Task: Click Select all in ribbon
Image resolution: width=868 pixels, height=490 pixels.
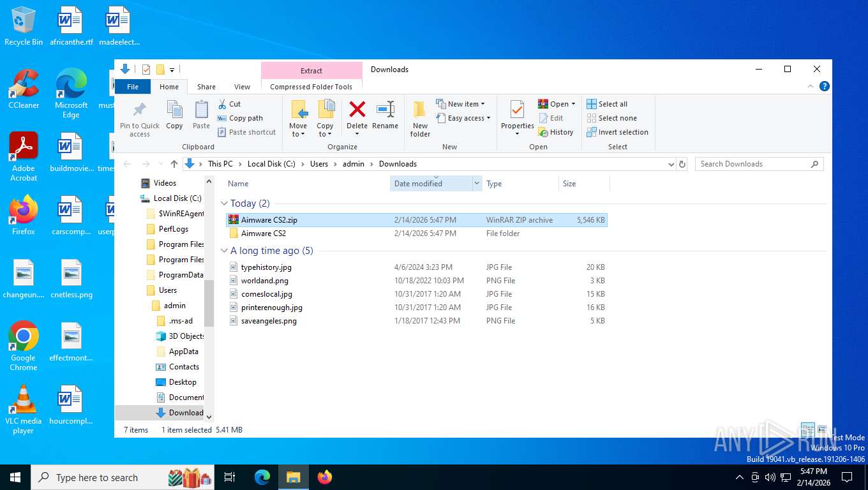Action: [607, 104]
